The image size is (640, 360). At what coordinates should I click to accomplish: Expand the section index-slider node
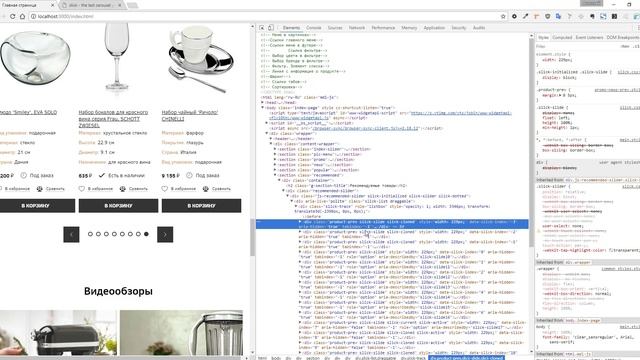click(275, 149)
